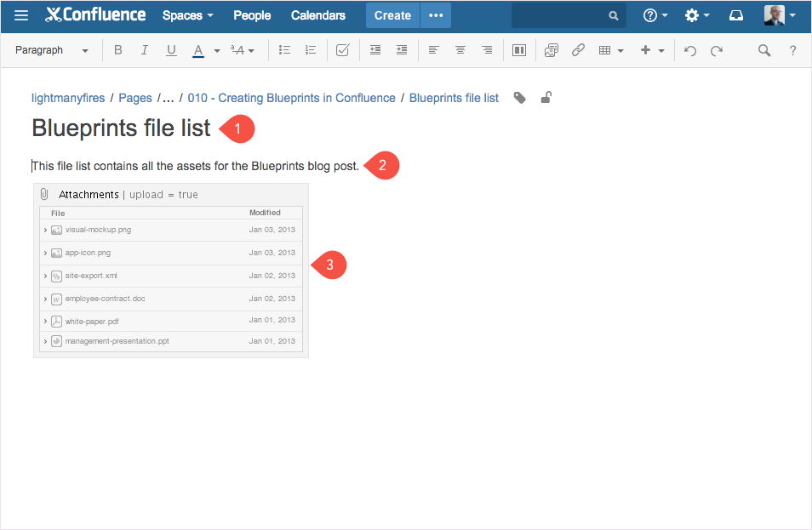Select the Attachments macro placeholder header
Screen dimensions: 812x530
171,195
